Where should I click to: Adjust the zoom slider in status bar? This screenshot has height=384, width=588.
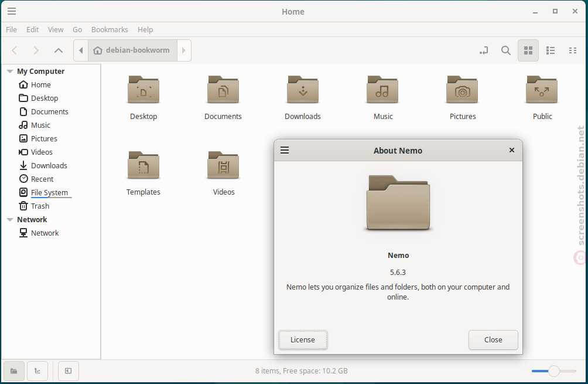click(554, 371)
